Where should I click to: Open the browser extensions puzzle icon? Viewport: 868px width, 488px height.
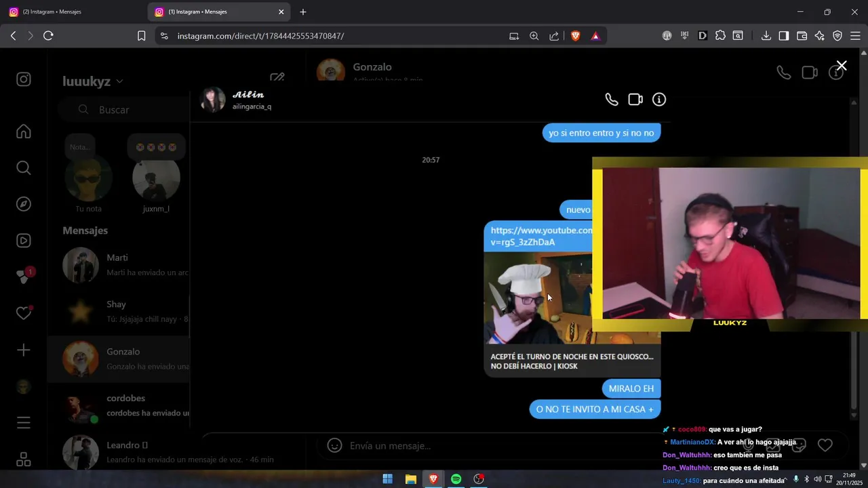point(720,36)
